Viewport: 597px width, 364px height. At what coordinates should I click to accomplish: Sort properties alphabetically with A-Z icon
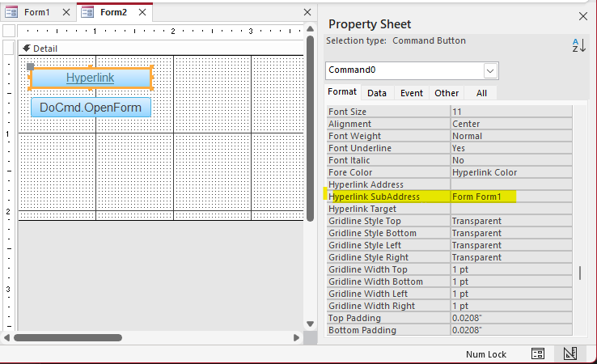(x=578, y=45)
